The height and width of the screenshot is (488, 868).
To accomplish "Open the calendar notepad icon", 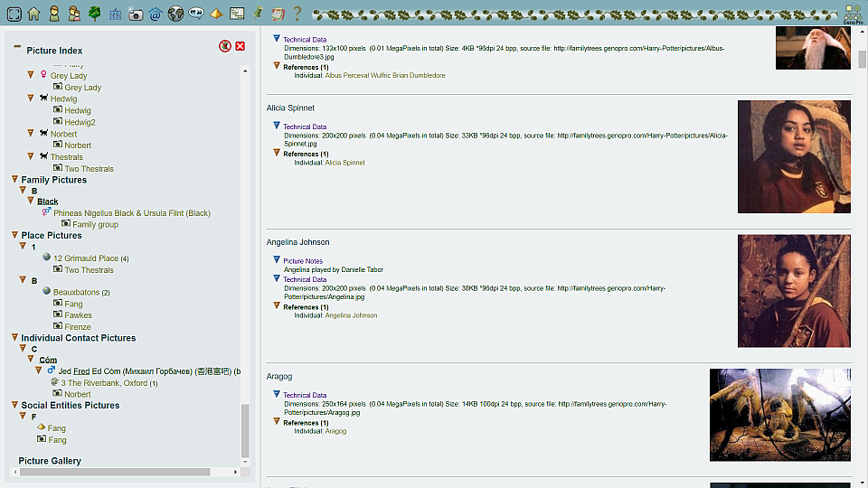I will (278, 14).
